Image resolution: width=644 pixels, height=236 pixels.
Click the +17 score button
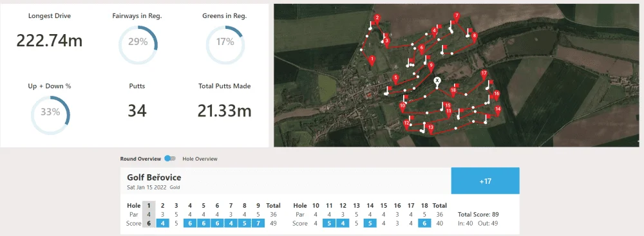[x=485, y=181]
